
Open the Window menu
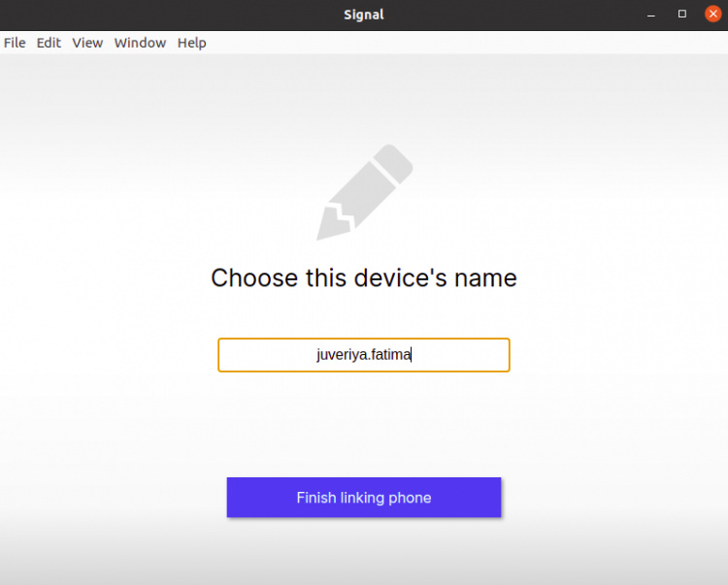tap(140, 43)
